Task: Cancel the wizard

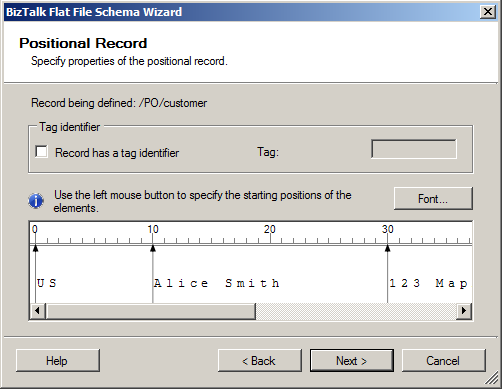Action: [x=443, y=360]
